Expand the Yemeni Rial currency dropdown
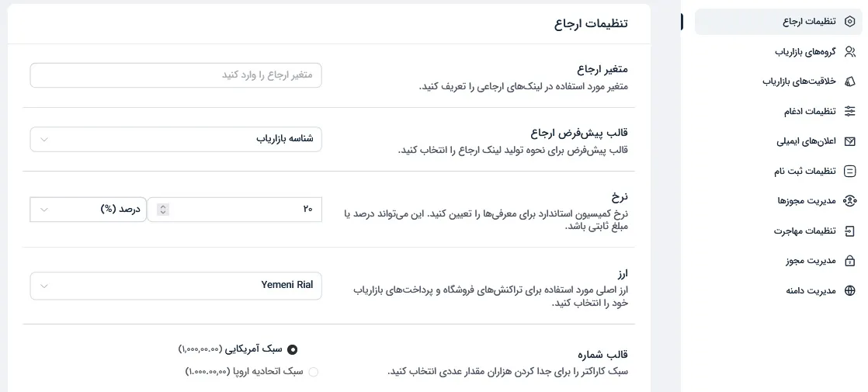This screenshot has width=868, height=392. [175, 286]
